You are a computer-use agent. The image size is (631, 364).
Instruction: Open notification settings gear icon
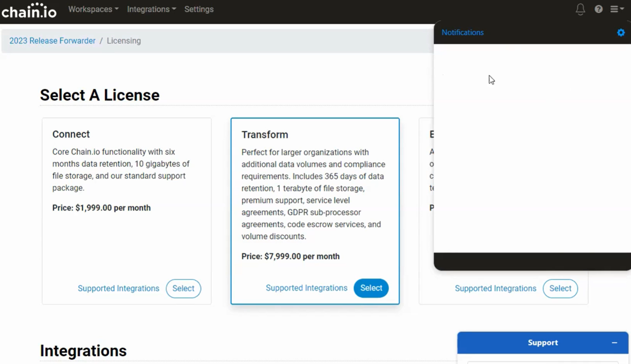(621, 33)
